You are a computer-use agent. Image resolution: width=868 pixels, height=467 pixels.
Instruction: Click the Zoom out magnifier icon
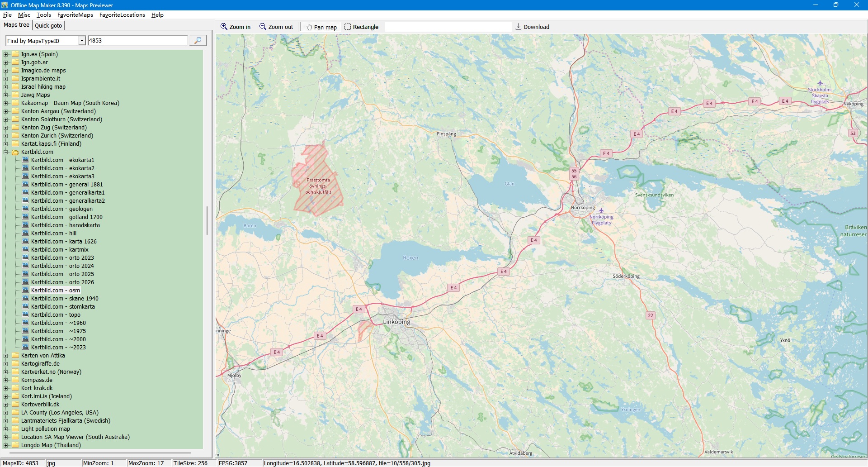click(263, 27)
